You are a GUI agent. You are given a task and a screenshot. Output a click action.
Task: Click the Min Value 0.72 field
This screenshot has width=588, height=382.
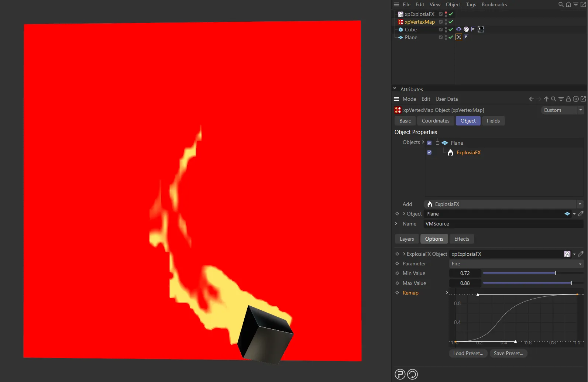coord(465,273)
